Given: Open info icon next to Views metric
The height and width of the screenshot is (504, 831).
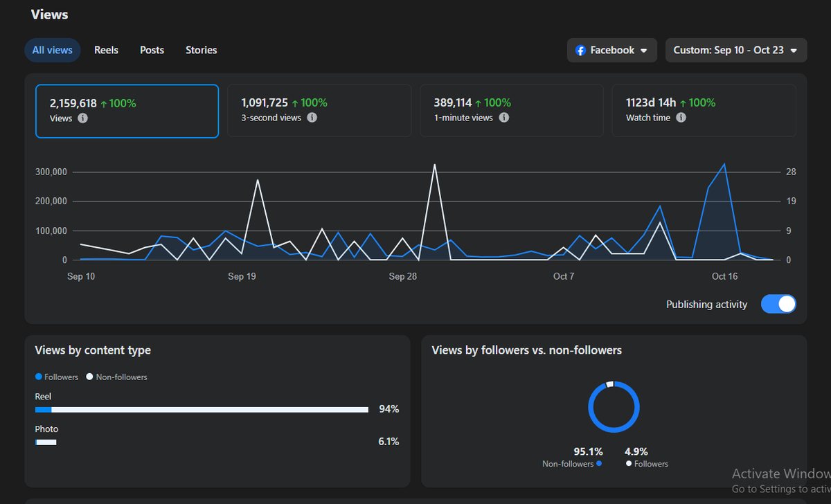Looking at the screenshot, I should pos(83,118).
